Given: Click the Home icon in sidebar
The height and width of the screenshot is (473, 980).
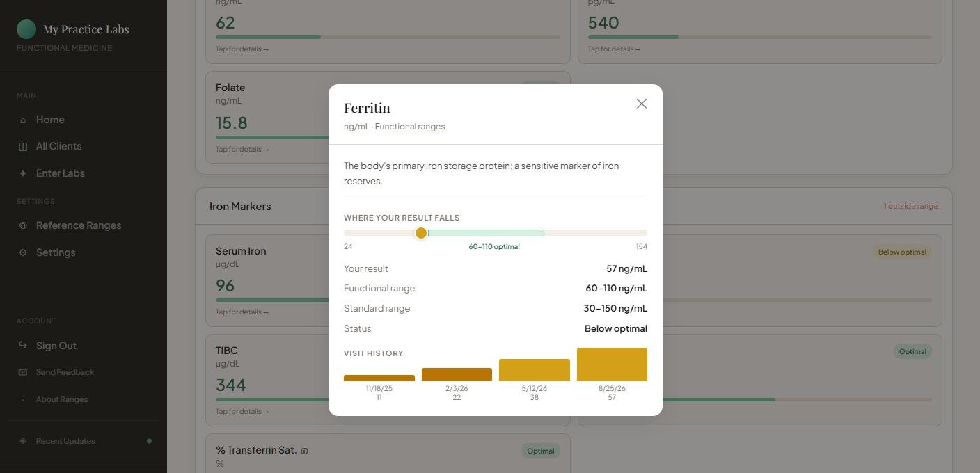Looking at the screenshot, I should pos(23,120).
